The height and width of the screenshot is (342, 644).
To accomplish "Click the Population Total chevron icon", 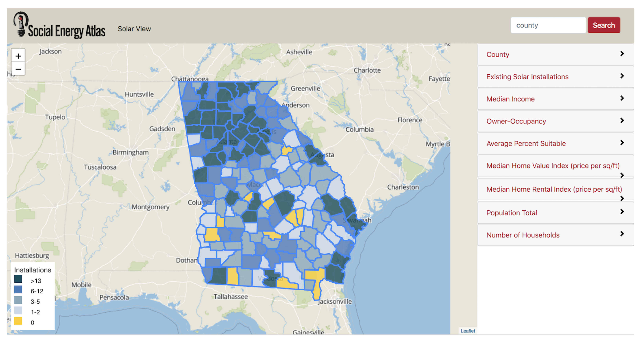I will [x=622, y=212].
